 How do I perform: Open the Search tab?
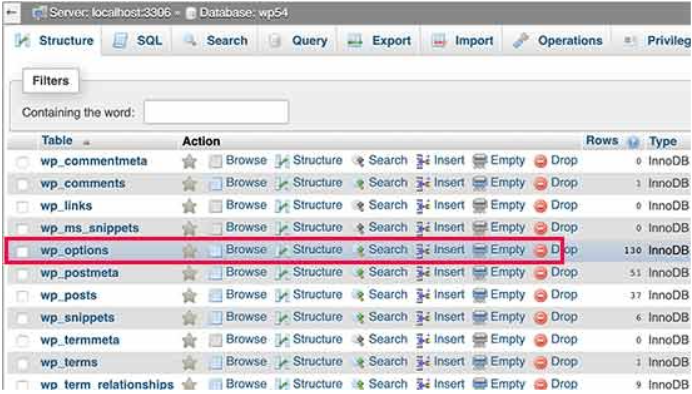point(215,41)
